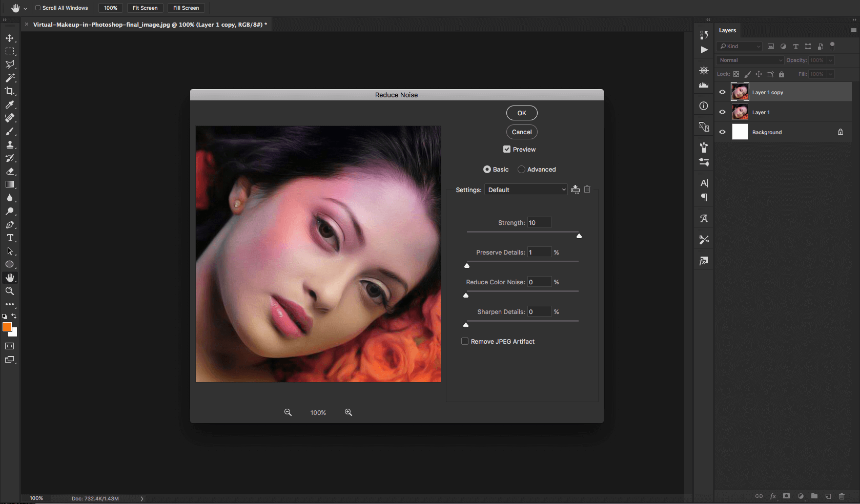Uncheck the Preview checkbox
This screenshot has height=504, width=860.
pos(507,150)
